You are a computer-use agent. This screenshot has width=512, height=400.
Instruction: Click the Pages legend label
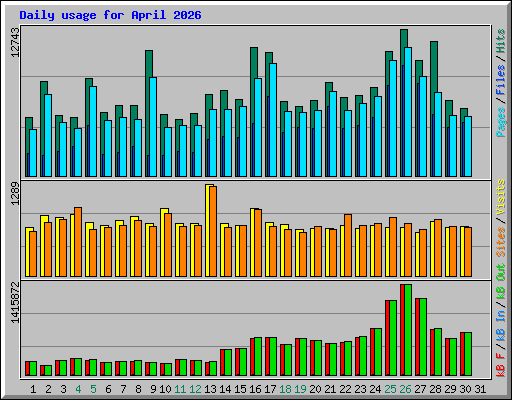click(x=501, y=122)
